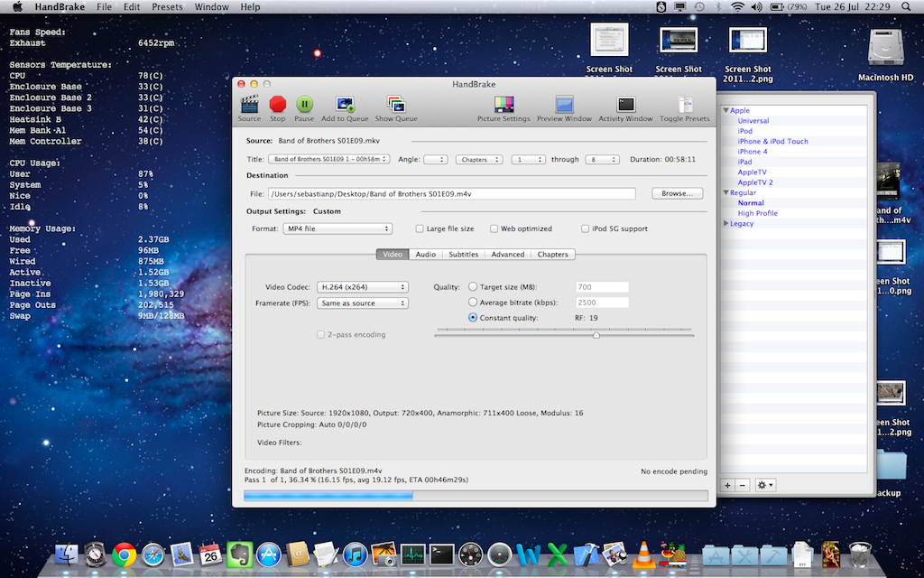Show the Activity Window

pos(625,104)
